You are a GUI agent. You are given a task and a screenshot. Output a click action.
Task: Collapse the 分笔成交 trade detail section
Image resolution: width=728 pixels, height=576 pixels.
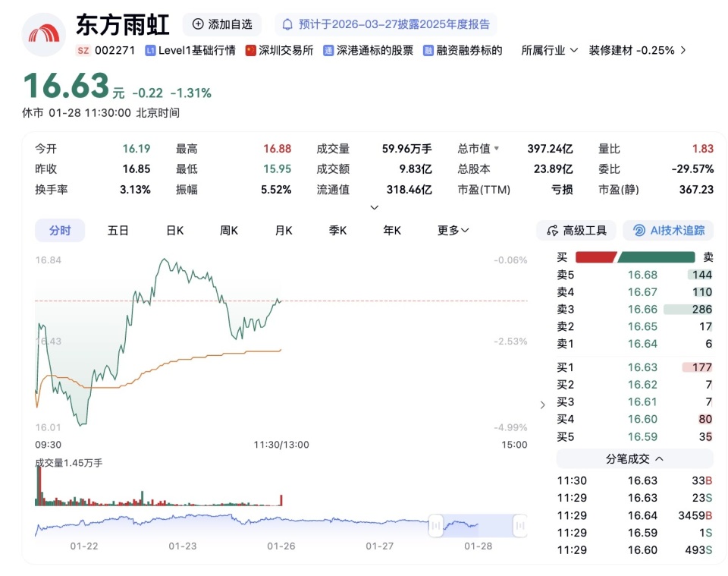635,458
